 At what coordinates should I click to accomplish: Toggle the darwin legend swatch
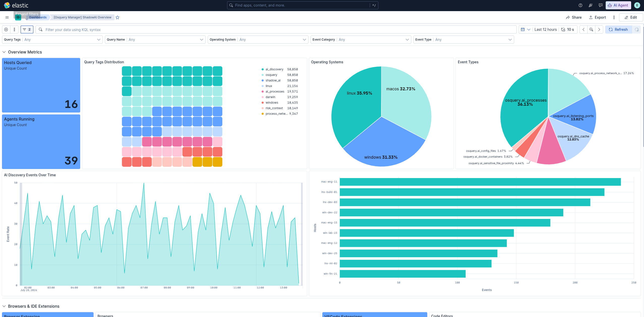pos(263,97)
